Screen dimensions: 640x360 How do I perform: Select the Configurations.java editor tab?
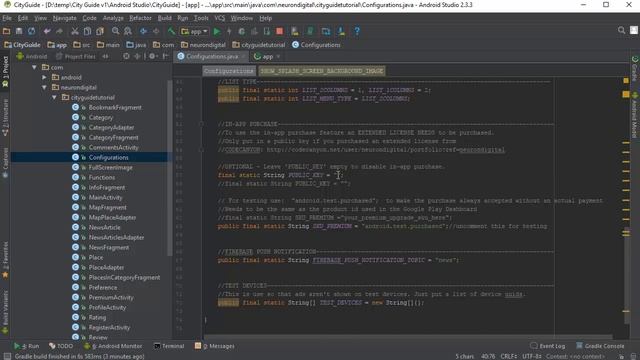click(211, 56)
